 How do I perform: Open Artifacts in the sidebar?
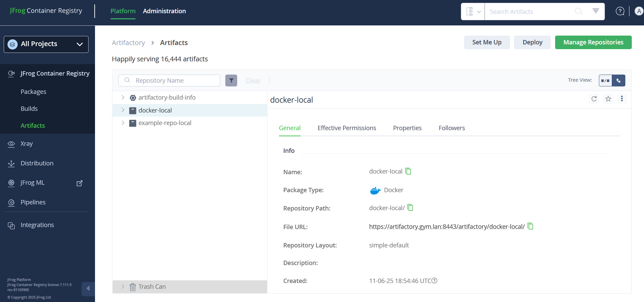(33, 126)
